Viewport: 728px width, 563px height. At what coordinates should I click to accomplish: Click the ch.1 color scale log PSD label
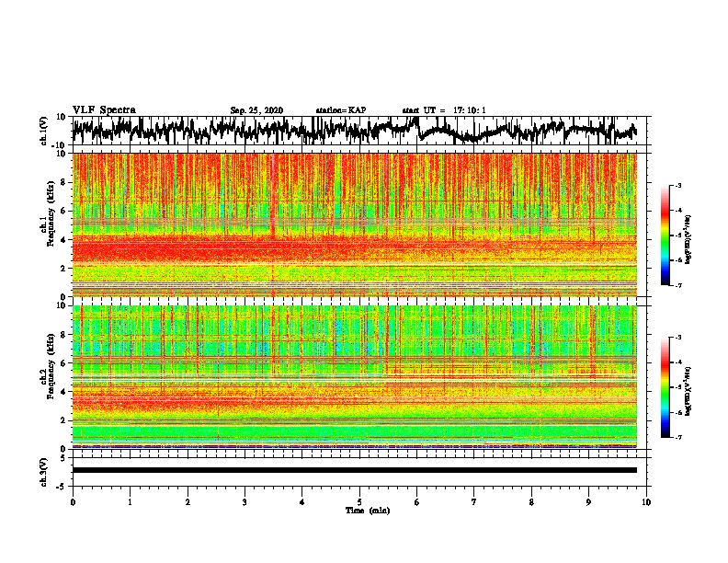pos(688,240)
